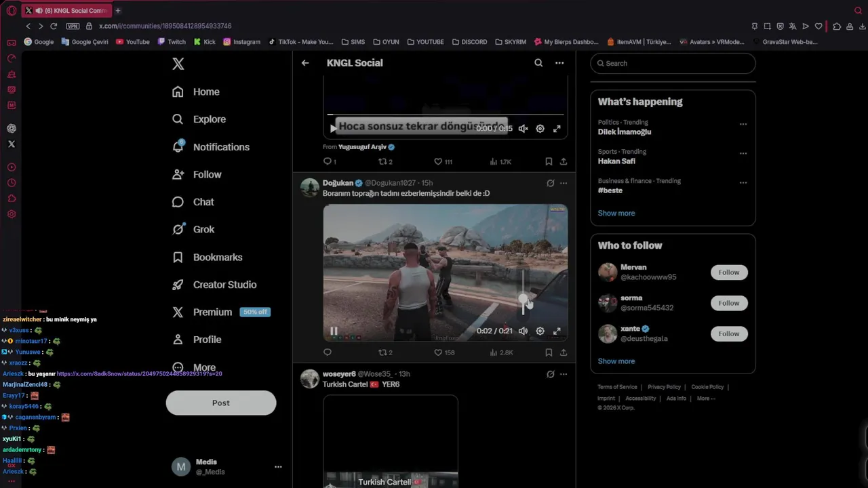Open Yugusuguf Arşiv source profile

click(x=367, y=147)
